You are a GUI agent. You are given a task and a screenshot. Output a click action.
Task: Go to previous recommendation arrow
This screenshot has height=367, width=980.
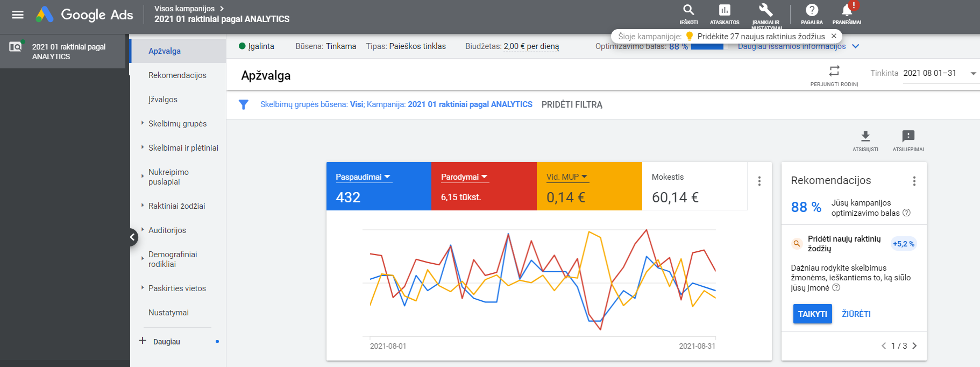[x=884, y=346]
